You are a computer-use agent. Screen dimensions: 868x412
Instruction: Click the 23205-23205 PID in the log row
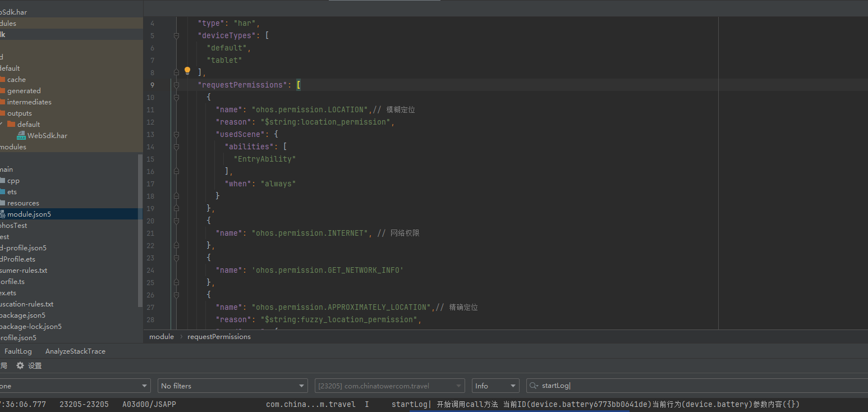84,404
